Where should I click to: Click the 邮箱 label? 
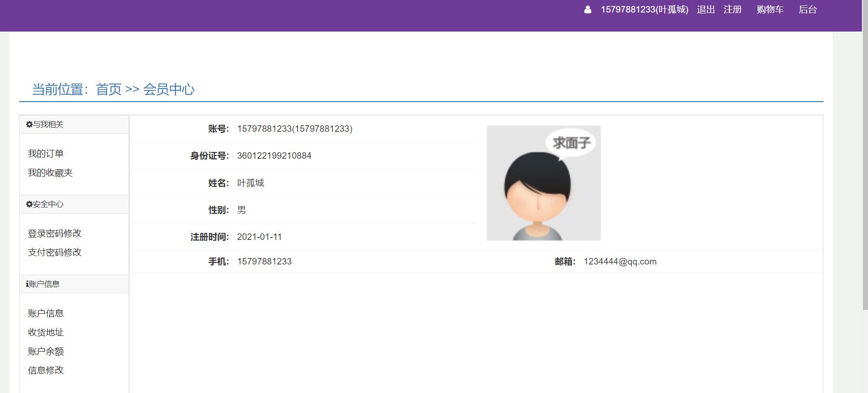(x=565, y=261)
